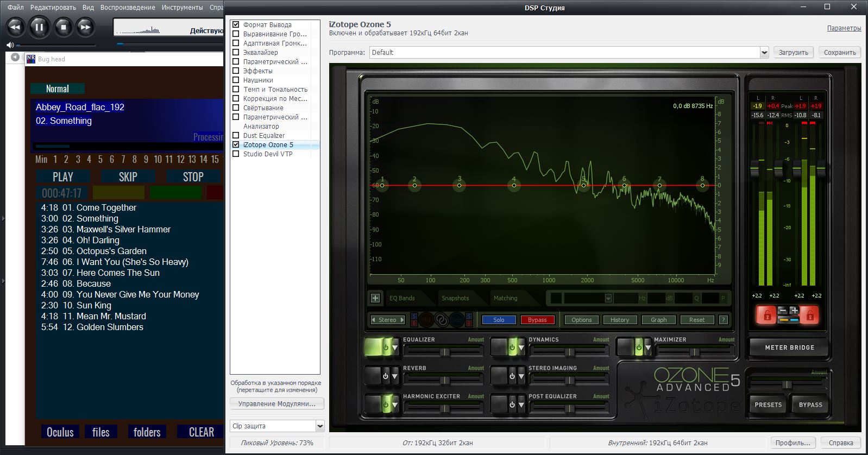Click the back arrow next to Bug head
This screenshot has width=868, height=455.
[x=15, y=57]
